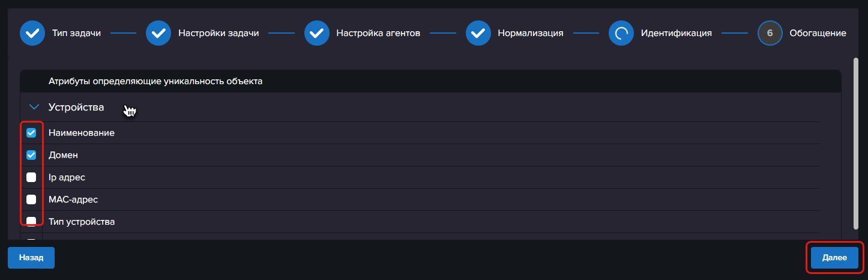Image resolution: width=868 pixels, height=280 pixels.
Task: Click the step 6 circle for Обогащение
Action: point(770,33)
